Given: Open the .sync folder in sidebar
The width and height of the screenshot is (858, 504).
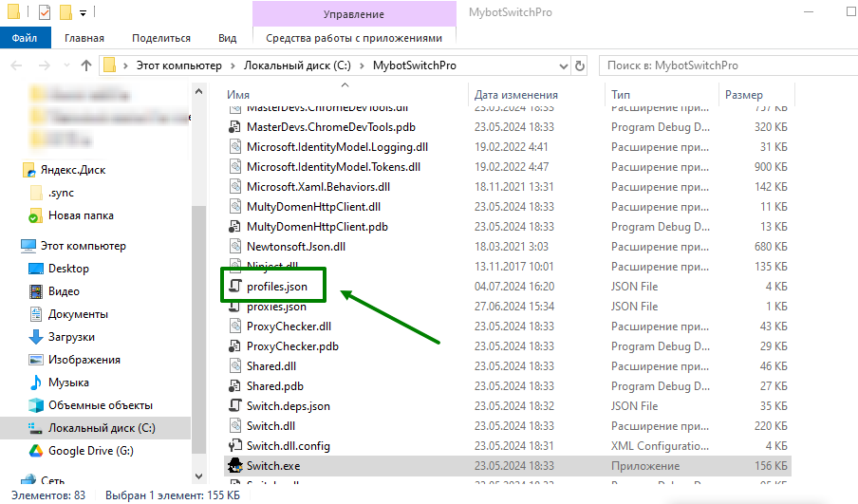Looking at the screenshot, I should [x=61, y=193].
